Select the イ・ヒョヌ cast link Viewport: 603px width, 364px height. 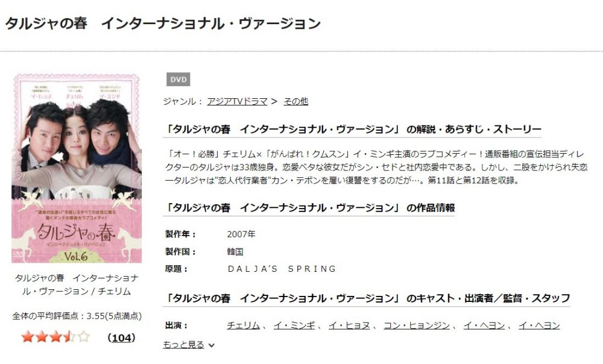(x=349, y=325)
